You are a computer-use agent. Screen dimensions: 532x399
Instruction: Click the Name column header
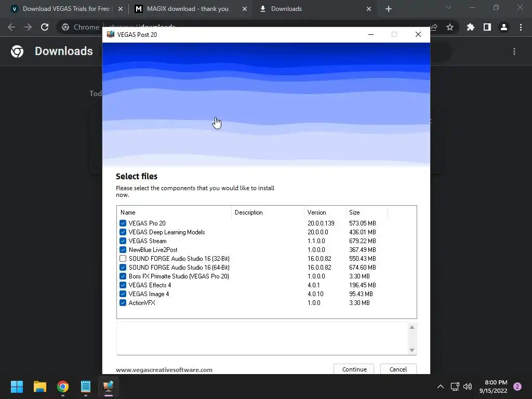tap(174, 212)
